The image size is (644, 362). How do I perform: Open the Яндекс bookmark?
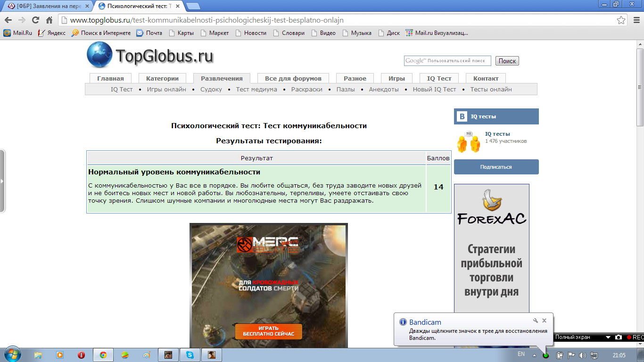[52, 33]
